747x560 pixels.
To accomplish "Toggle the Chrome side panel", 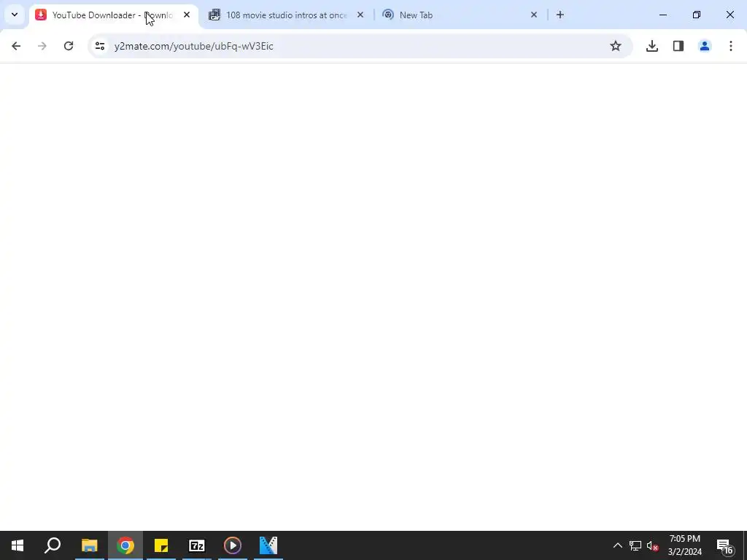I will [678, 46].
